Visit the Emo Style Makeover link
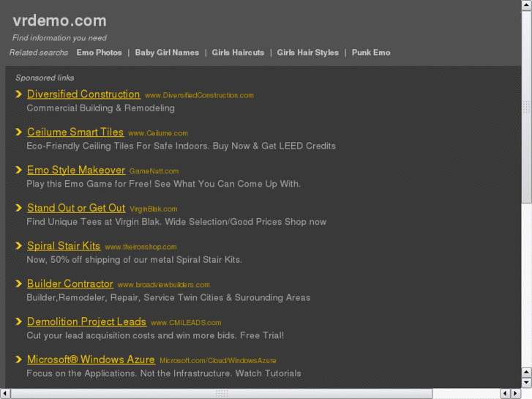Image resolution: width=532 pixels, height=399 pixels. tap(76, 170)
